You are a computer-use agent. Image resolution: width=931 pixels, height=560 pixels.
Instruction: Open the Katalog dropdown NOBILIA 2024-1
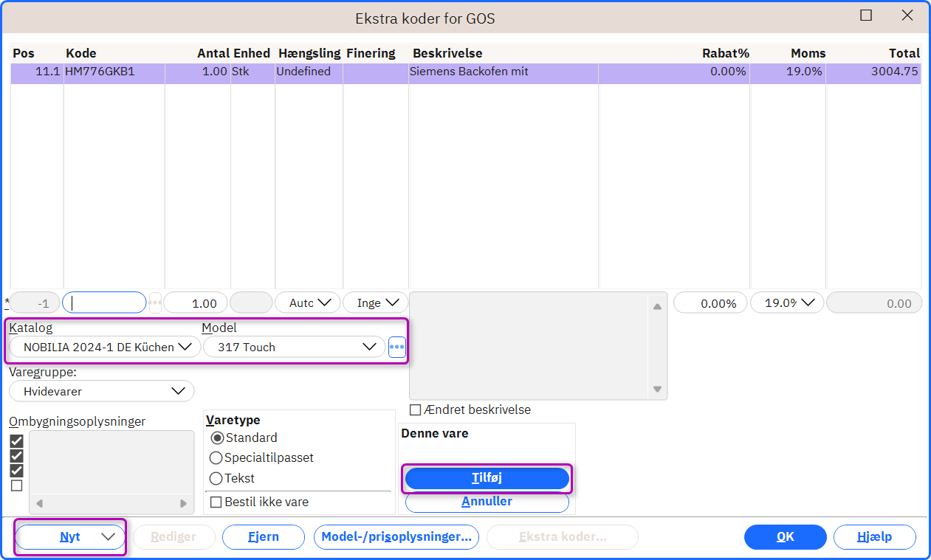[x=105, y=347]
